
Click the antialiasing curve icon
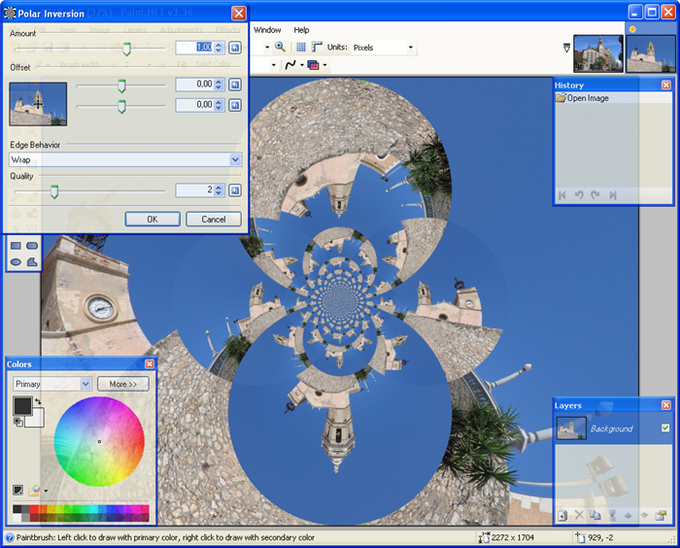(291, 65)
